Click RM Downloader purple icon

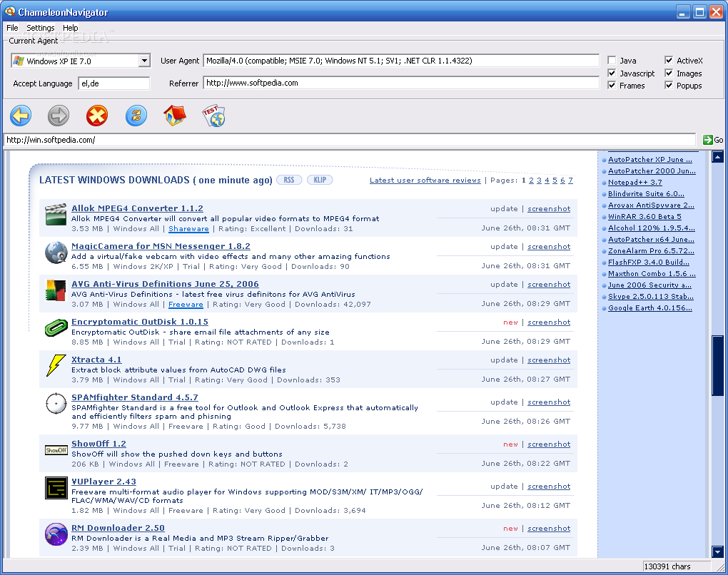[56, 534]
